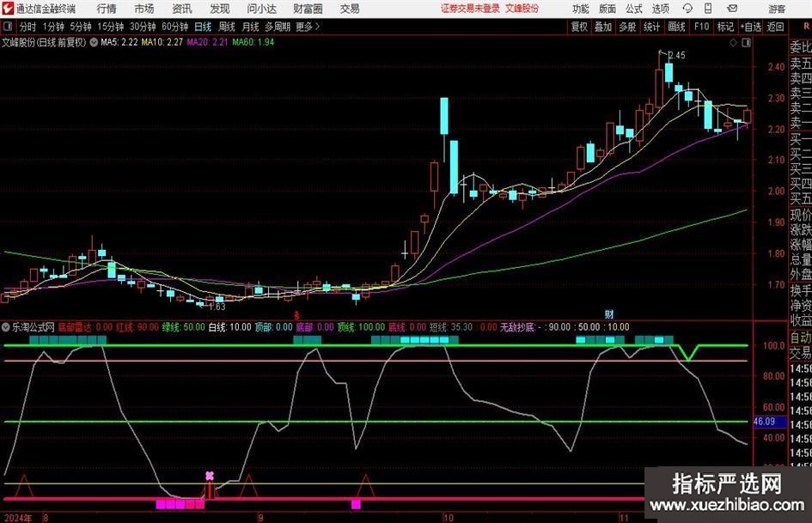This screenshot has height=523, width=812.
Task: Click the 无敌抄底 indicator label
Action: [516, 327]
